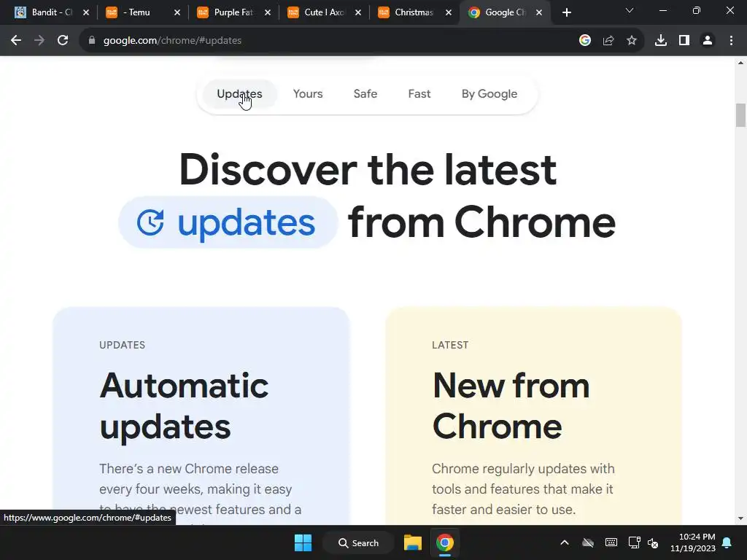Click the muted volume tray icon

click(x=653, y=542)
